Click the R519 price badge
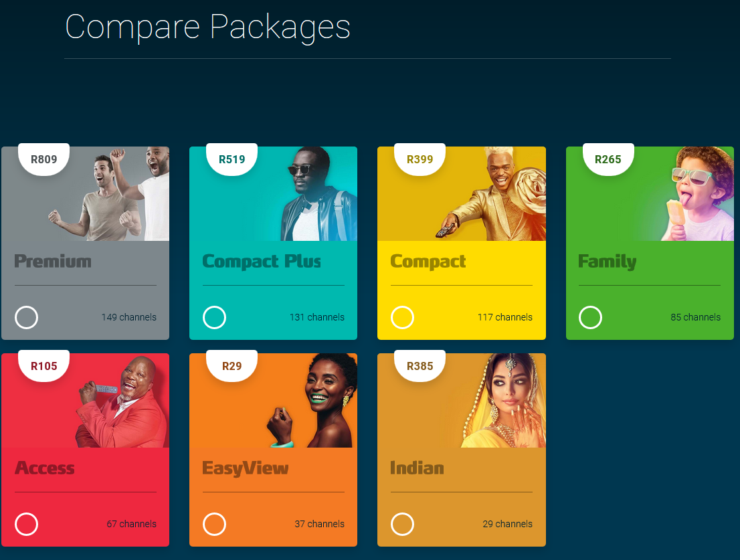 click(232, 159)
